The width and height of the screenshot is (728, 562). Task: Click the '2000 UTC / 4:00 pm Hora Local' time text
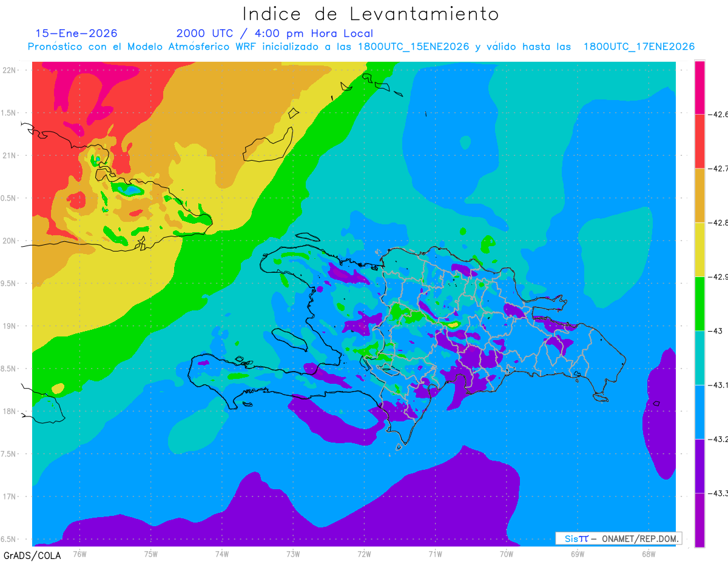pos(275,33)
